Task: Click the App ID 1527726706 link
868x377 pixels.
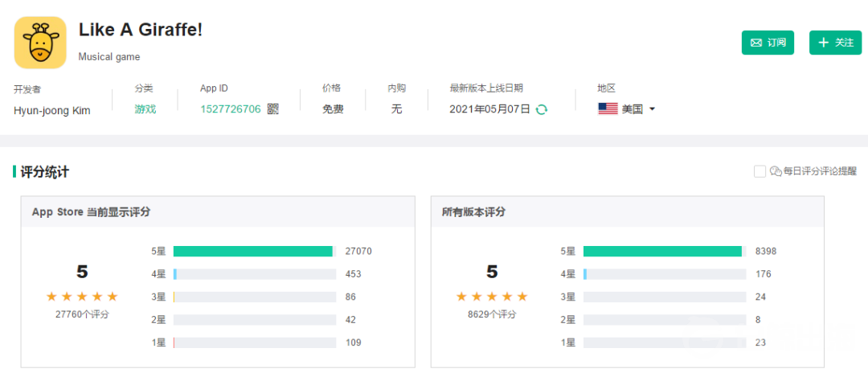Action: coord(231,109)
